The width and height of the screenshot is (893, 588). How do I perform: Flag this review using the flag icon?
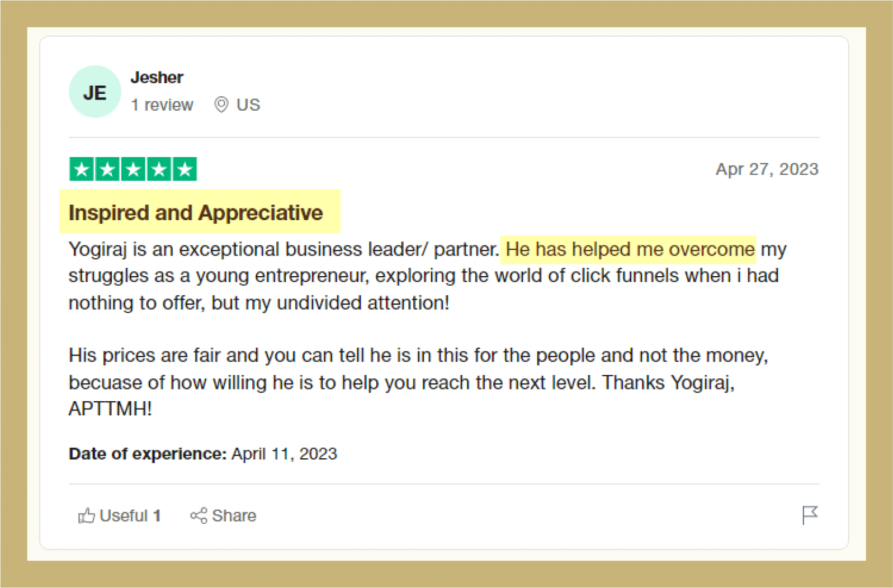(809, 515)
